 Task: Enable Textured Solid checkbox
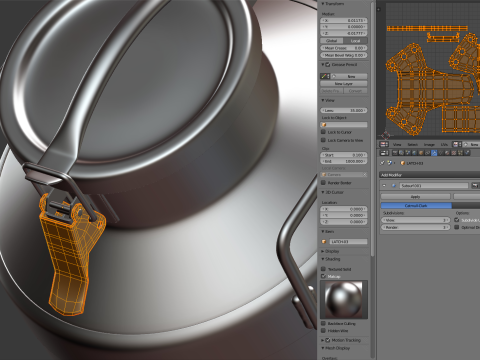tap(323, 269)
